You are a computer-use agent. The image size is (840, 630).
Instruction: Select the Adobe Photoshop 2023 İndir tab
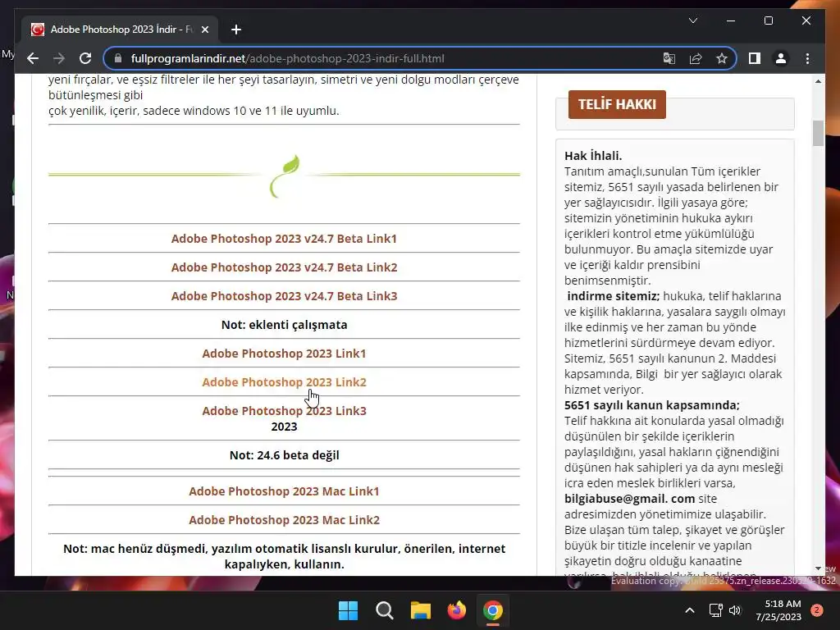[120, 30]
